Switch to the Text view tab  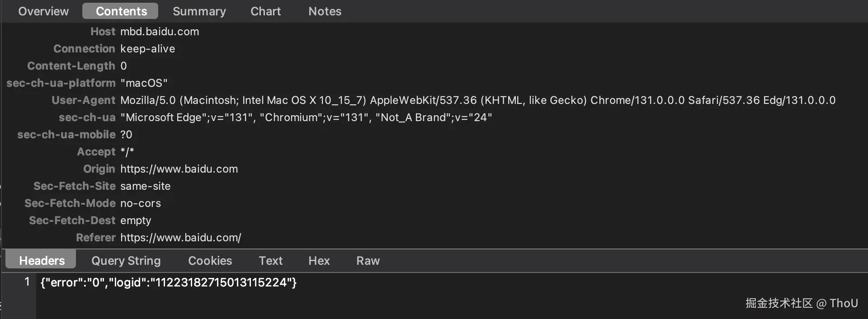point(270,261)
